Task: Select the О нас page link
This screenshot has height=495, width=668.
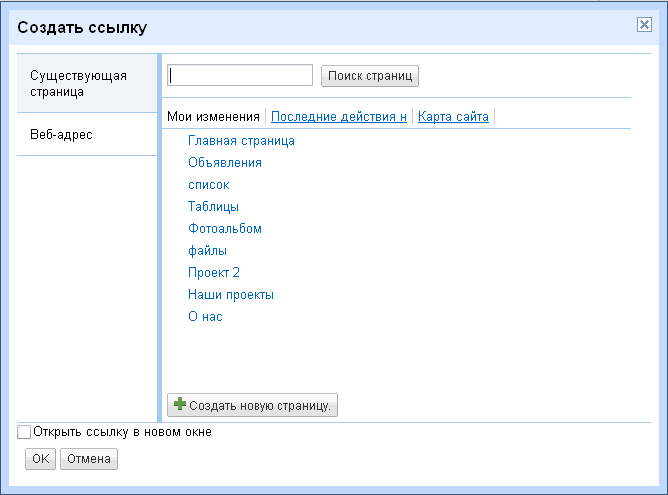Action: [205, 317]
